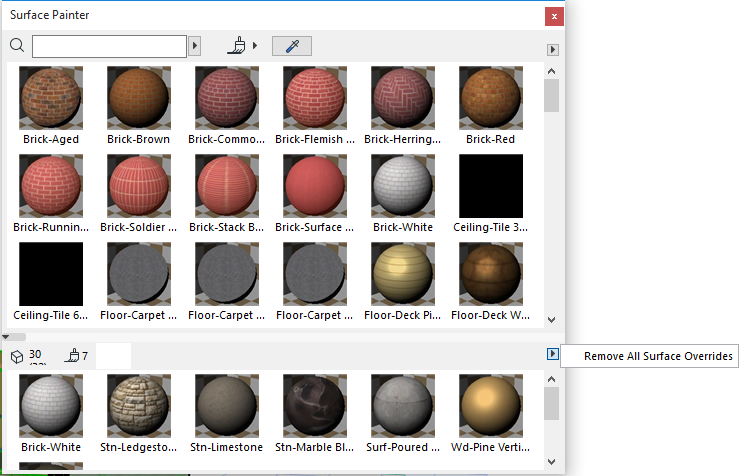Select Stn-Limestone in the lower list
This screenshot has width=741, height=476.
[227, 406]
